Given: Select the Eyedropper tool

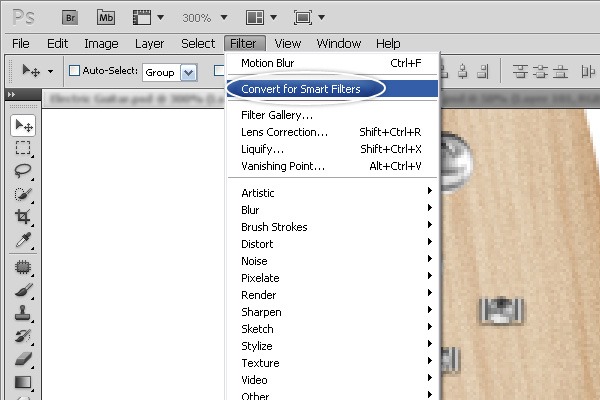Looking at the screenshot, I should click(23, 240).
